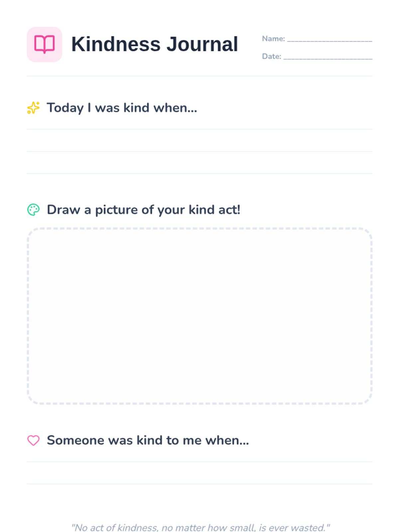Click the kindness quote at the bottom
This screenshot has height=532, width=399.
[200, 527]
